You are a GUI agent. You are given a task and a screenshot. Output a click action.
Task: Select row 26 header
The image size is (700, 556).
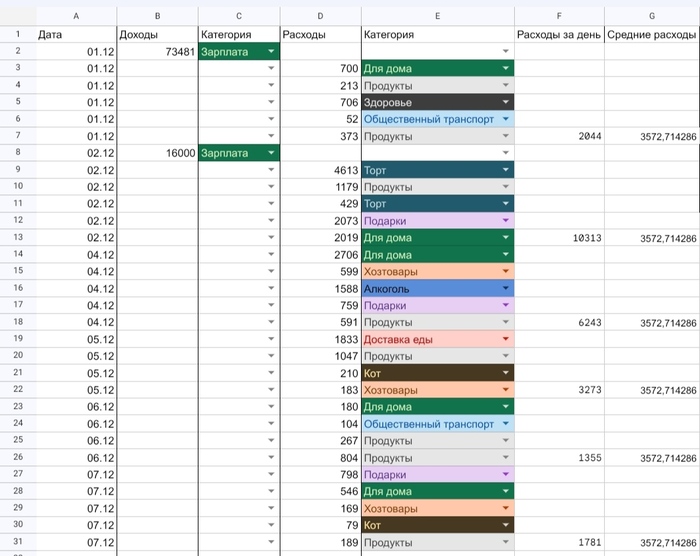click(18, 457)
